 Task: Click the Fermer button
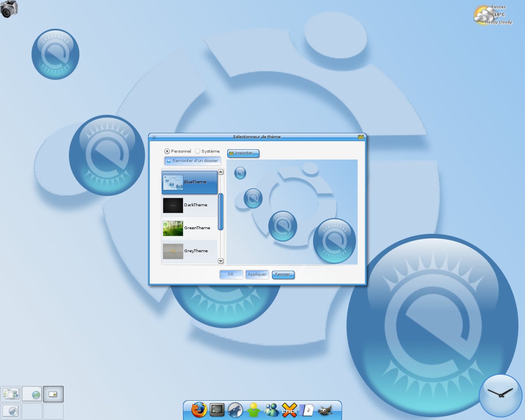283,274
